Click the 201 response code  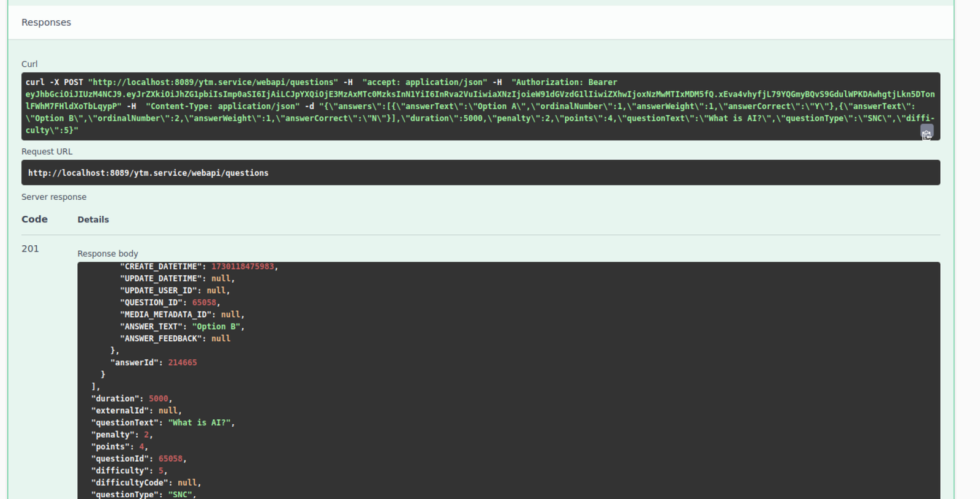click(30, 249)
